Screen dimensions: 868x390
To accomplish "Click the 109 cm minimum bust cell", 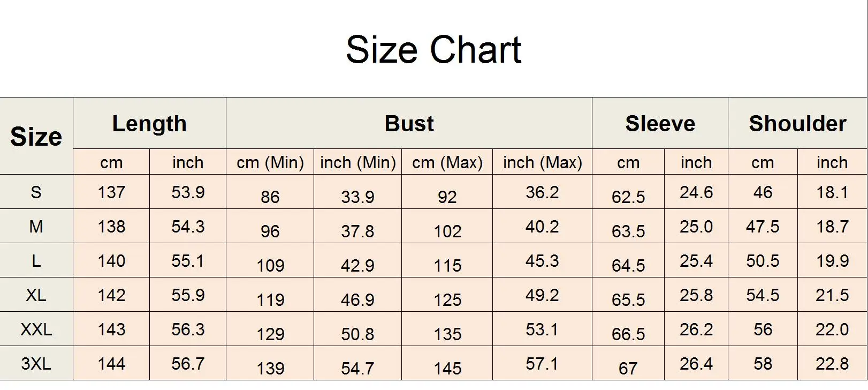I will [270, 265].
